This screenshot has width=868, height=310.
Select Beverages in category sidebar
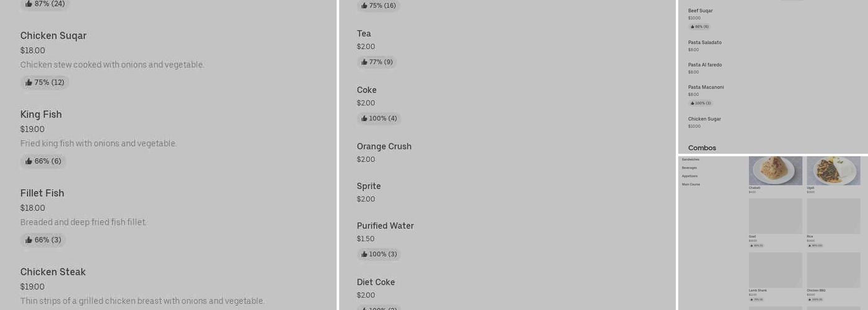tap(689, 168)
